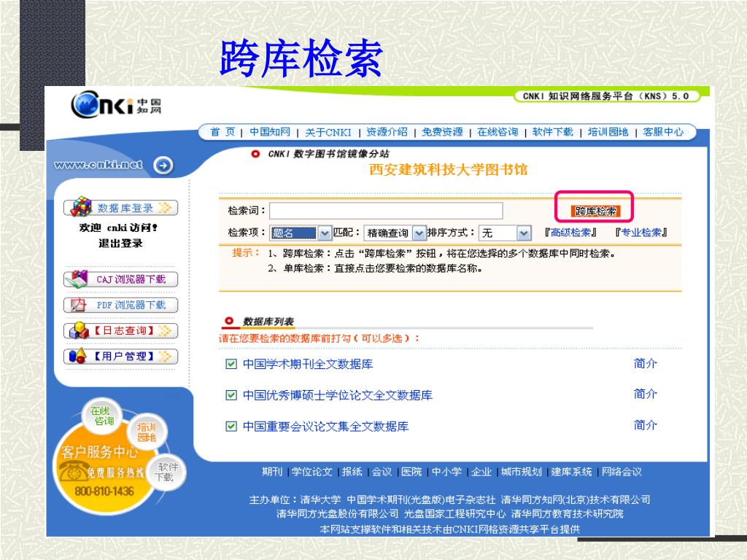
Task: Click 西安建筑科技大学图书馆 heading text
Action: tap(449, 169)
